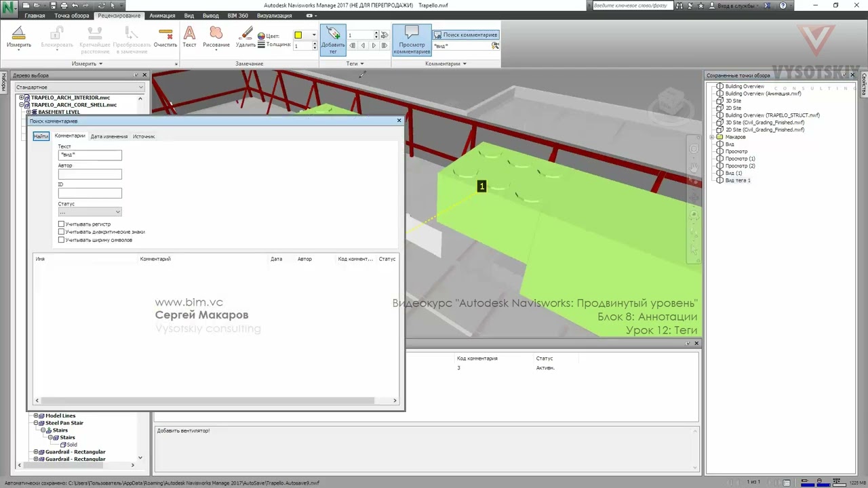Open the Главная ribbon tab

coord(35,16)
